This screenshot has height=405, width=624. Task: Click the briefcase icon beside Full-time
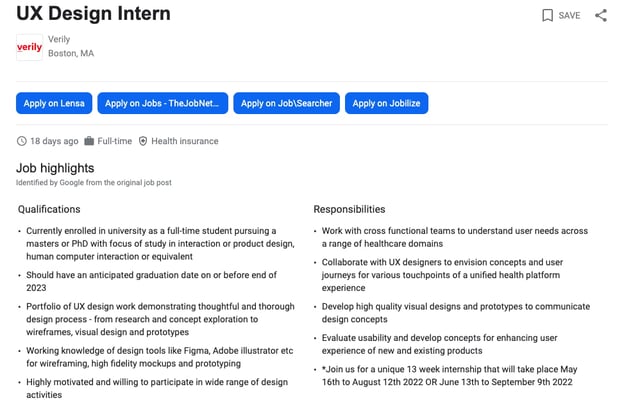tap(90, 141)
